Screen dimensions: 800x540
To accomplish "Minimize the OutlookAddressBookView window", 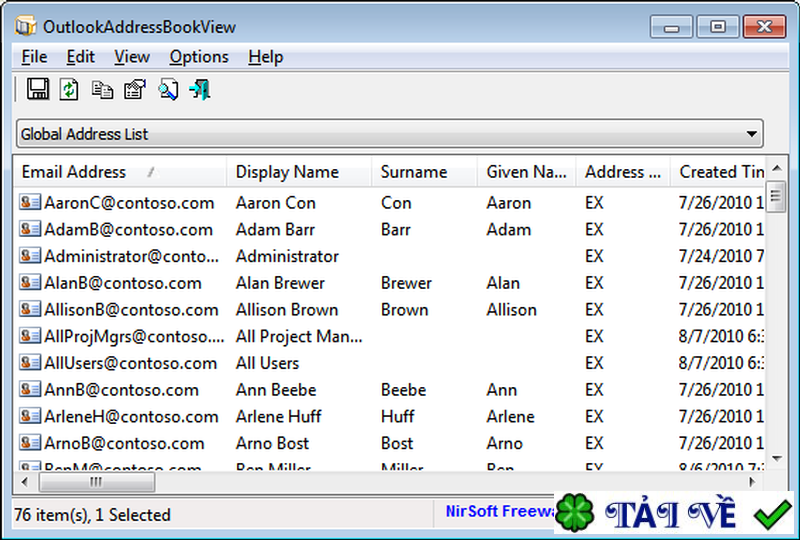I will click(x=671, y=27).
